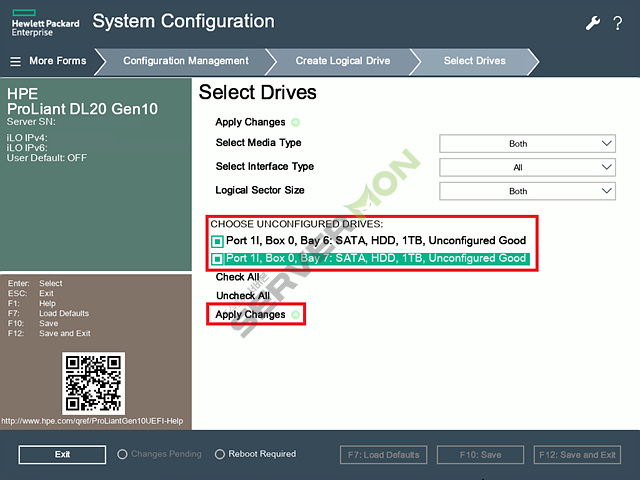Open the Select Interface Type dropdown
The width and height of the screenshot is (640, 480).
pos(527,167)
